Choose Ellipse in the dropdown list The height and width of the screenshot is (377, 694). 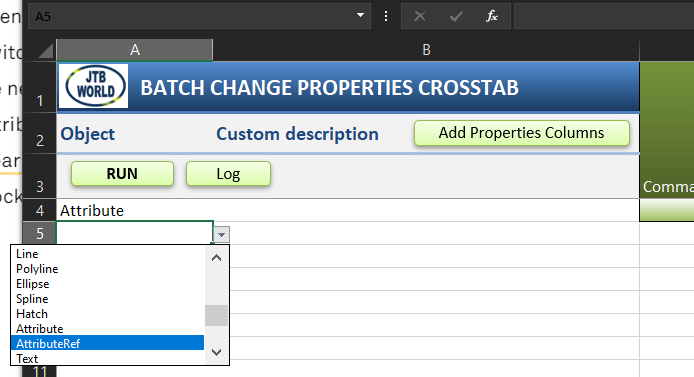(x=108, y=284)
